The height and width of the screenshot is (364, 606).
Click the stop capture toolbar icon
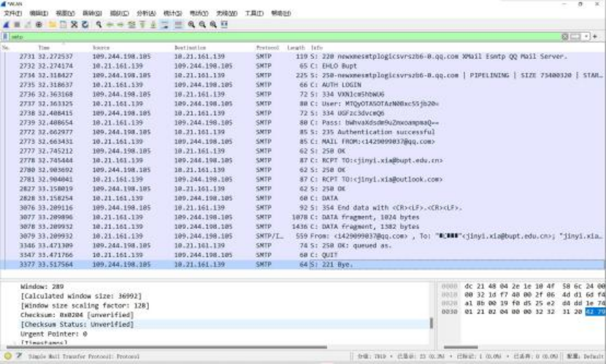(x=17, y=25)
